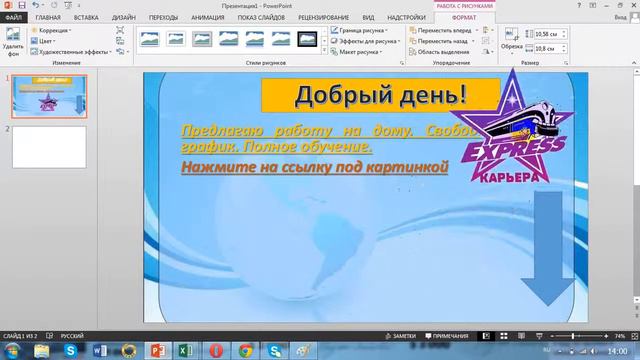Switch to the ПОКАЗ СЛАЙДОВ tab

click(261, 18)
